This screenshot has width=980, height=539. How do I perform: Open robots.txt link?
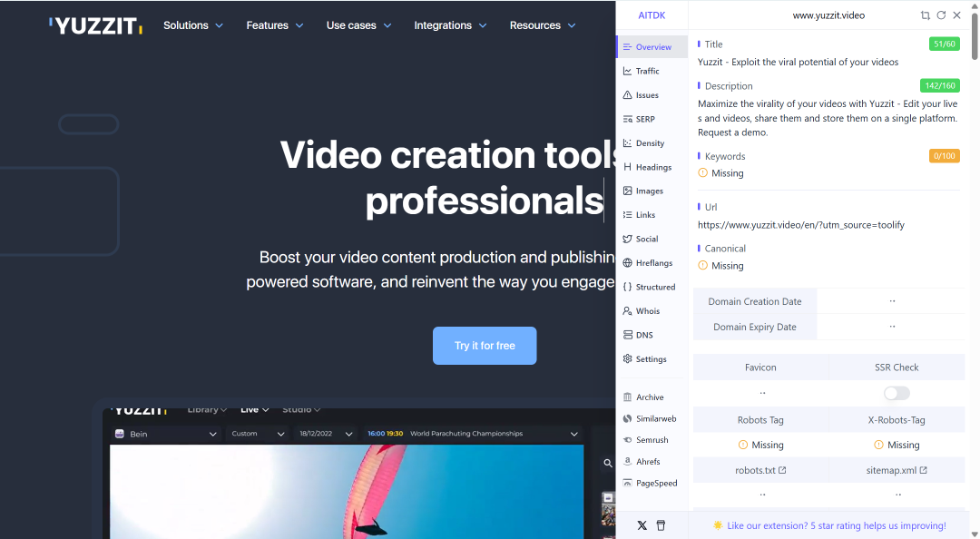760,470
